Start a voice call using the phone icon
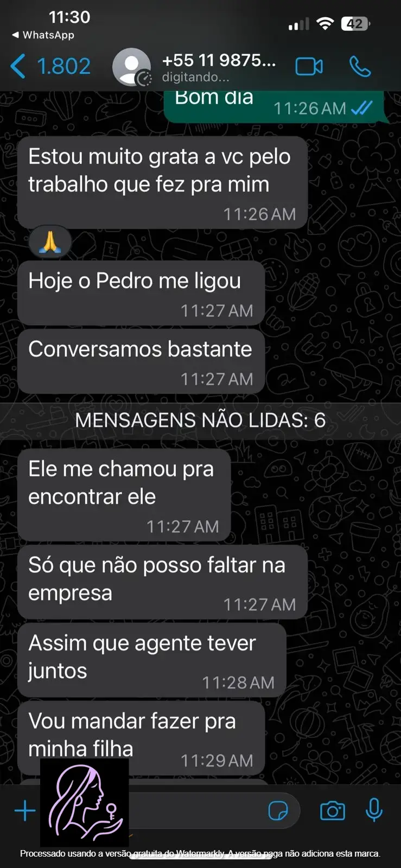 [x=360, y=66]
